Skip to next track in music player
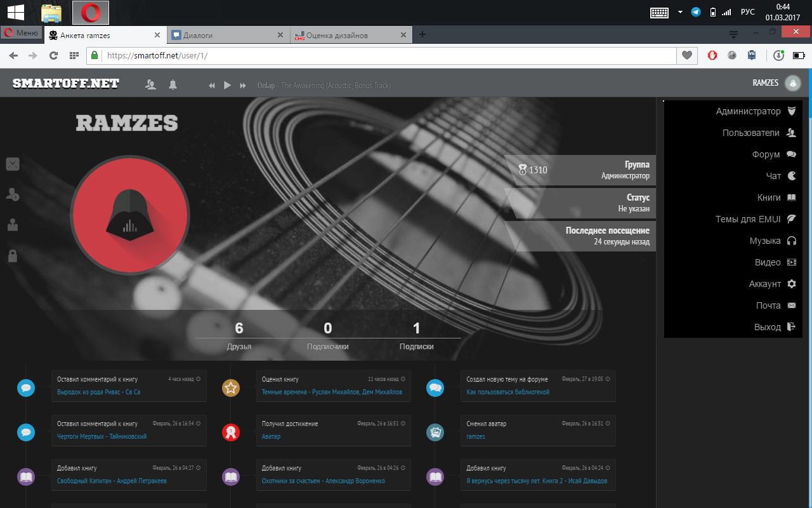The width and height of the screenshot is (812, 508). coord(243,86)
